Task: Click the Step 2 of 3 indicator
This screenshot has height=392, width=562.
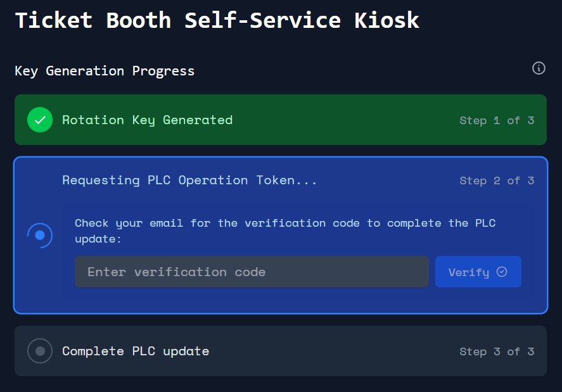Action: click(497, 180)
